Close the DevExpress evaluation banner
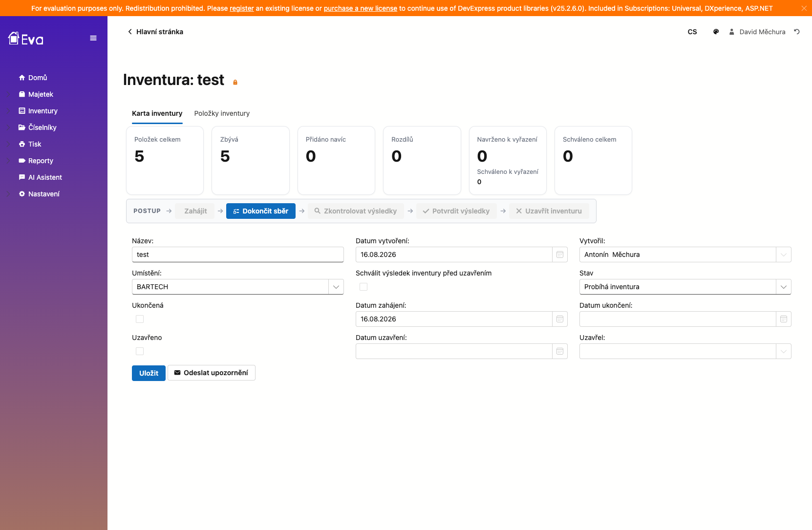The image size is (812, 530). pyautogui.click(x=804, y=8)
